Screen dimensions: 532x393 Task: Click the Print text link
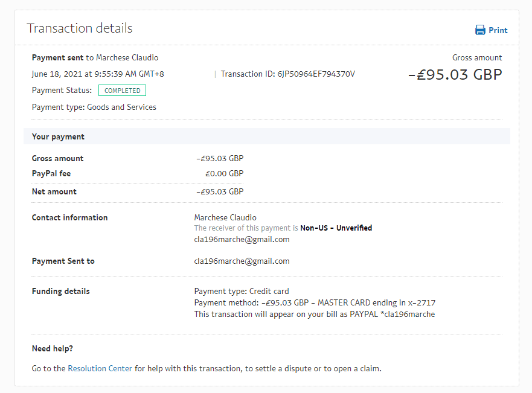498,30
